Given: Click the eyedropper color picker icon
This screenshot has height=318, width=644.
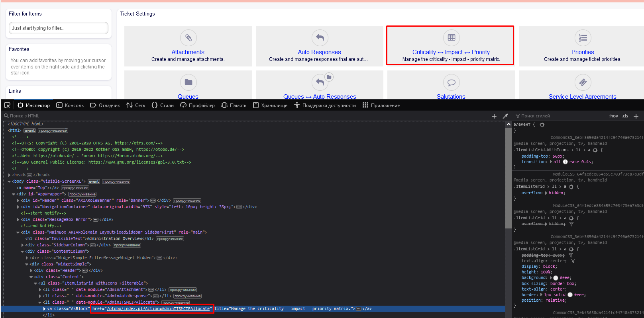Looking at the screenshot, I should (505, 116).
